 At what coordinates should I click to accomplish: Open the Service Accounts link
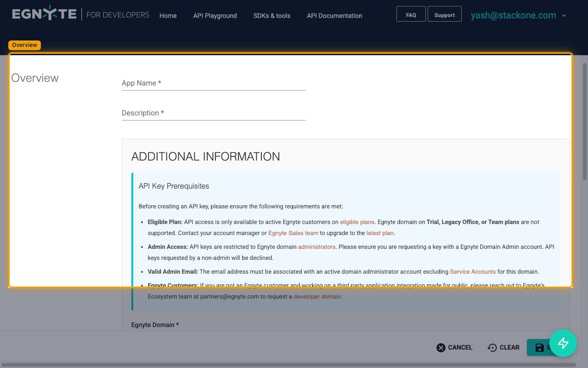473,271
